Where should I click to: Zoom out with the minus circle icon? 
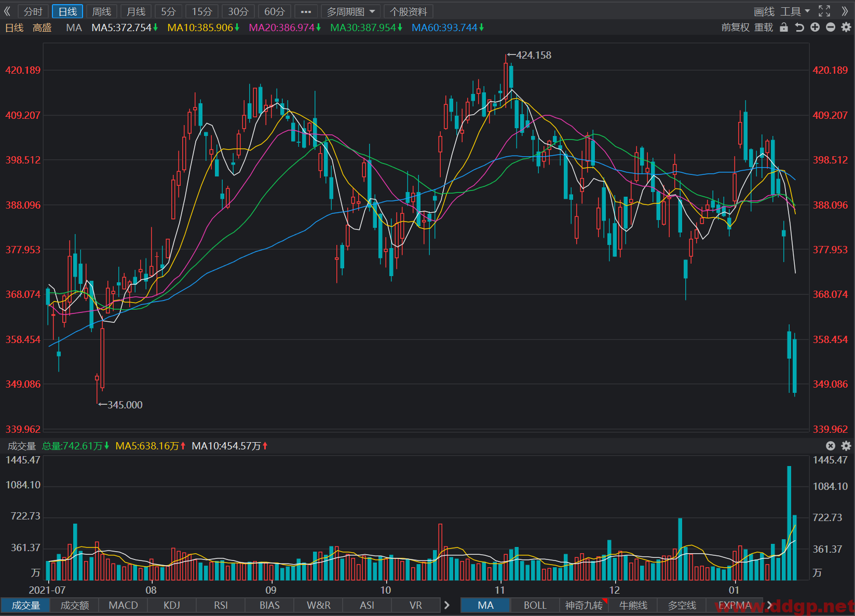point(831,28)
